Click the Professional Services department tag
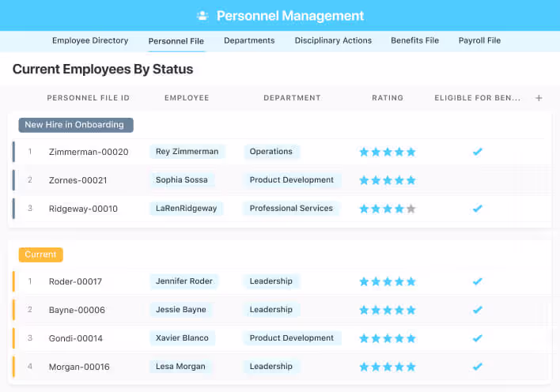The height and width of the screenshot is (392, 560). [290, 209]
